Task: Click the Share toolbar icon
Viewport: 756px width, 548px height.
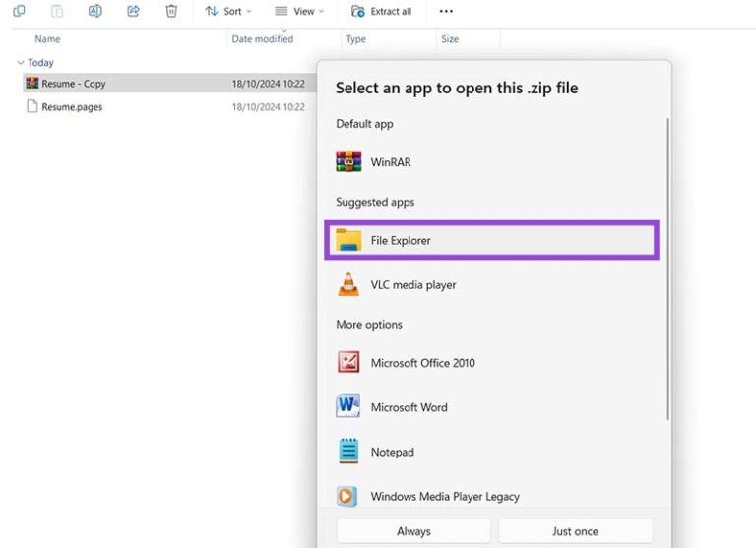Action: (x=133, y=11)
